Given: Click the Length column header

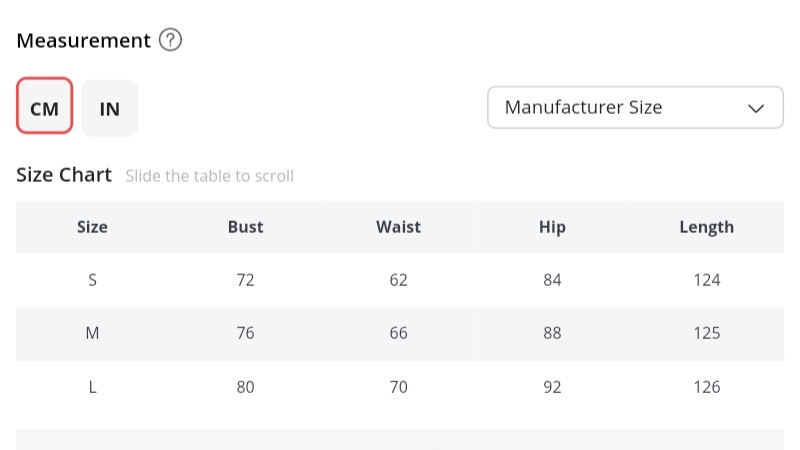Looking at the screenshot, I should pos(706,227).
